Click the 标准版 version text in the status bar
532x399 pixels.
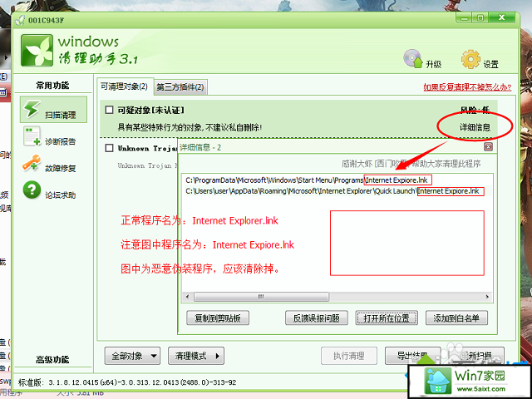click(127, 382)
